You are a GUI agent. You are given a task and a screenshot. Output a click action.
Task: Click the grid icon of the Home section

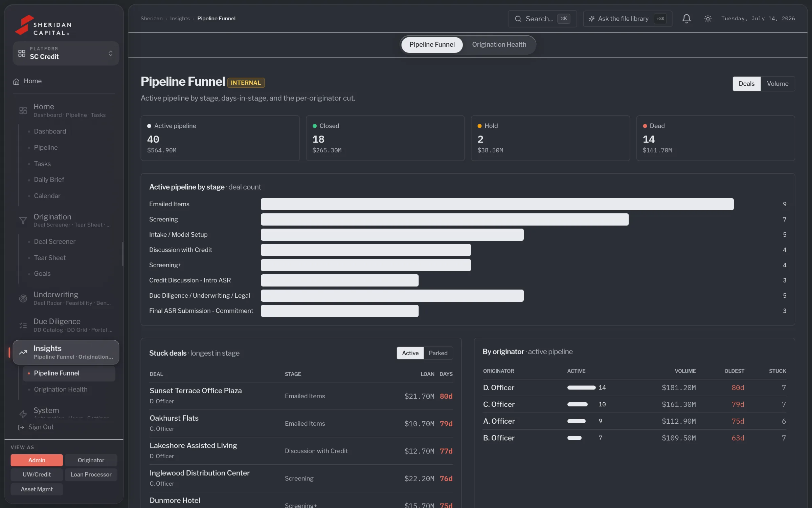pos(23,110)
